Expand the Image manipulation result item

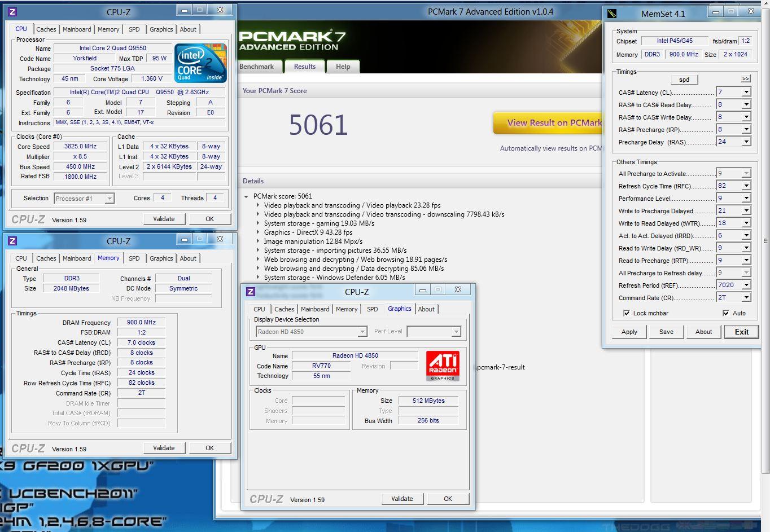coord(258,241)
